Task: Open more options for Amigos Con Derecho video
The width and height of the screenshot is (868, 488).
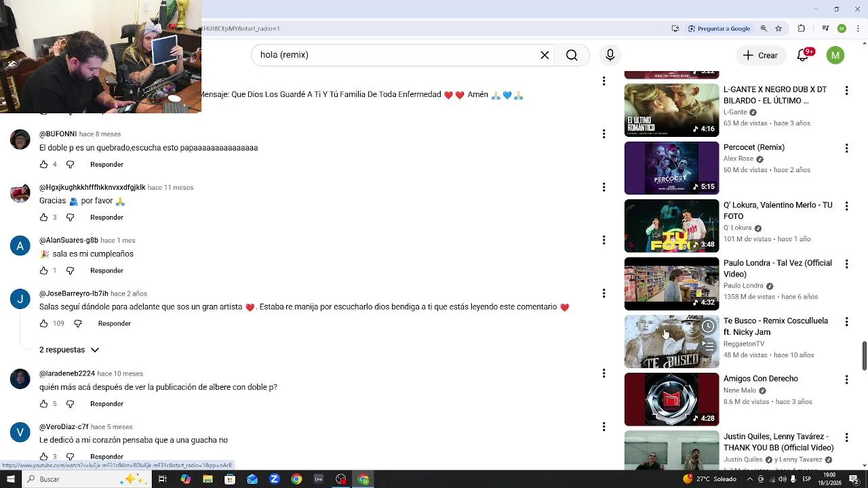Action: tap(846, 380)
